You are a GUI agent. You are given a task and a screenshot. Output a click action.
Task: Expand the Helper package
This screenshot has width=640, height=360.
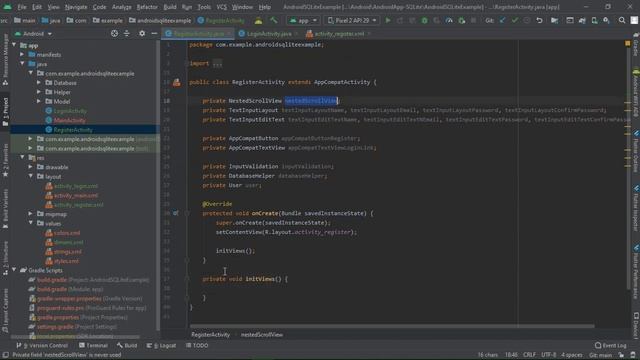(x=39, y=92)
